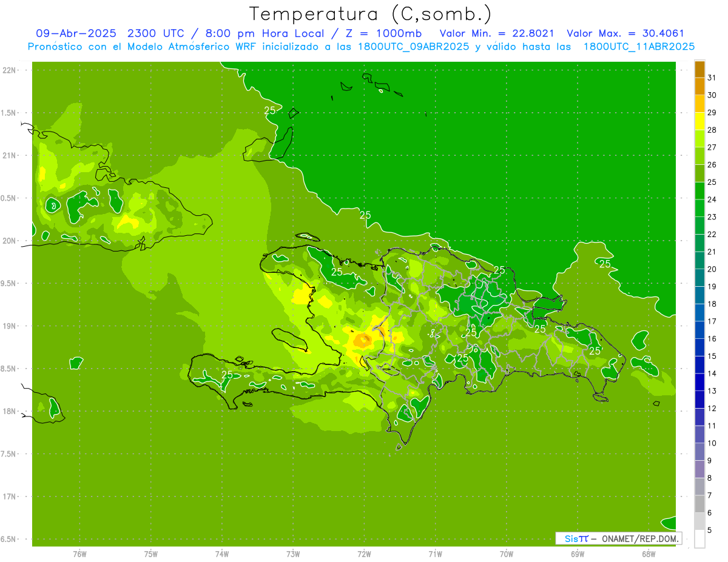Click the "68W" longitude axis label
Screen dimensions: 728x562
[649, 554]
